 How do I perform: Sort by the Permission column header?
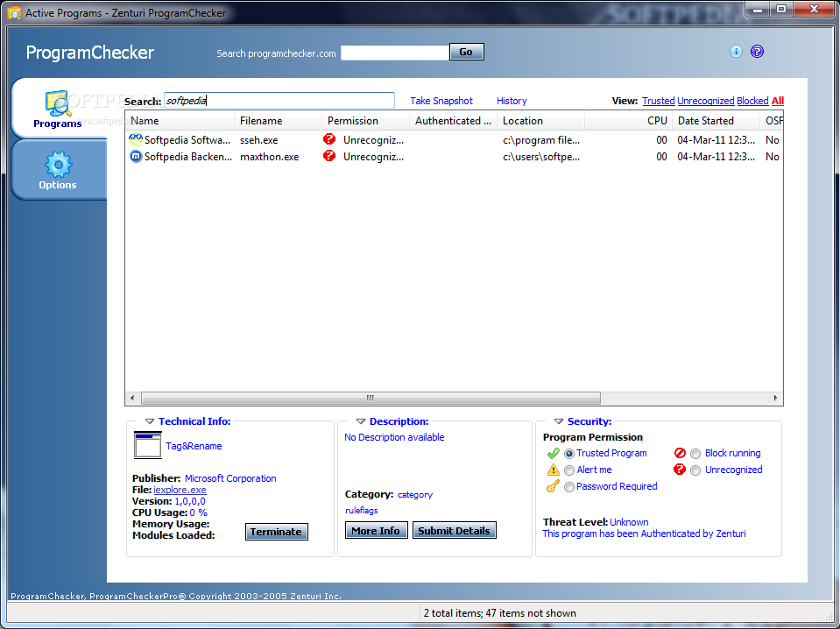pyautogui.click(x=366, y=121)
